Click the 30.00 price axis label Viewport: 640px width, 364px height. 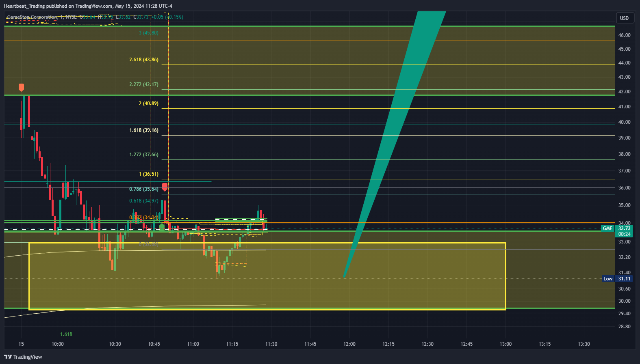coord(624,301)
